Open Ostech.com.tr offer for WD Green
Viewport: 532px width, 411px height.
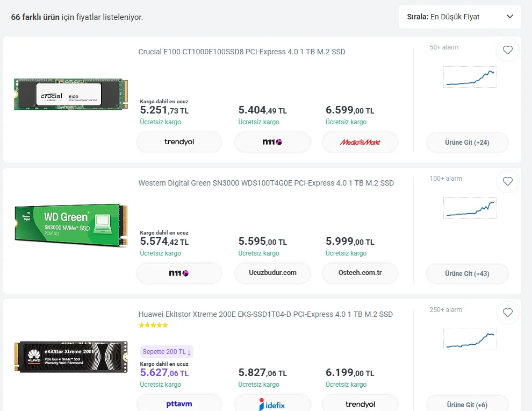(360, 273)
